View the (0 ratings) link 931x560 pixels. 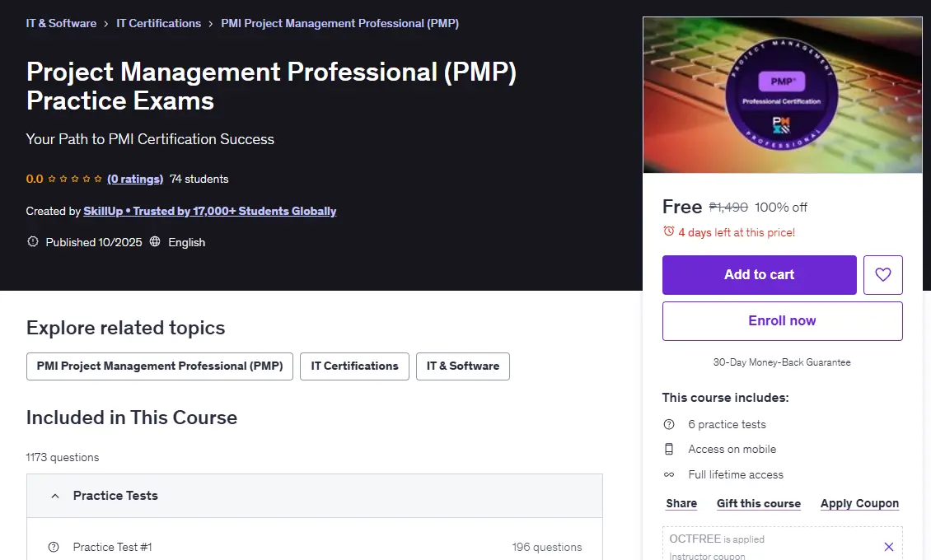pyautogui.click(x=135, y=179)
